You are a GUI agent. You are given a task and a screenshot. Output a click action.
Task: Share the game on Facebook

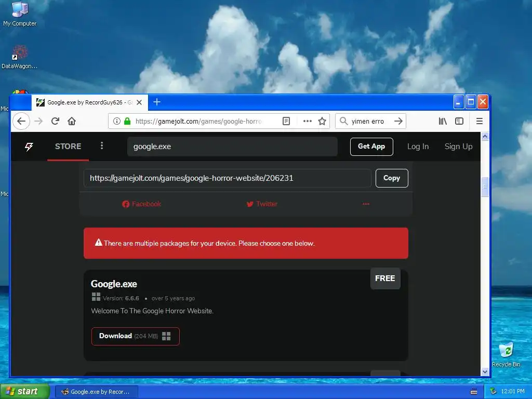coord(141,204)
